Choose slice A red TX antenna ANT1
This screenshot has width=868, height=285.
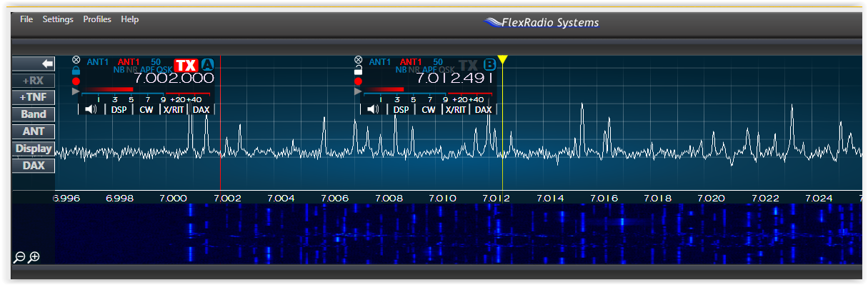pyautogui.click(x=129, y=62)
